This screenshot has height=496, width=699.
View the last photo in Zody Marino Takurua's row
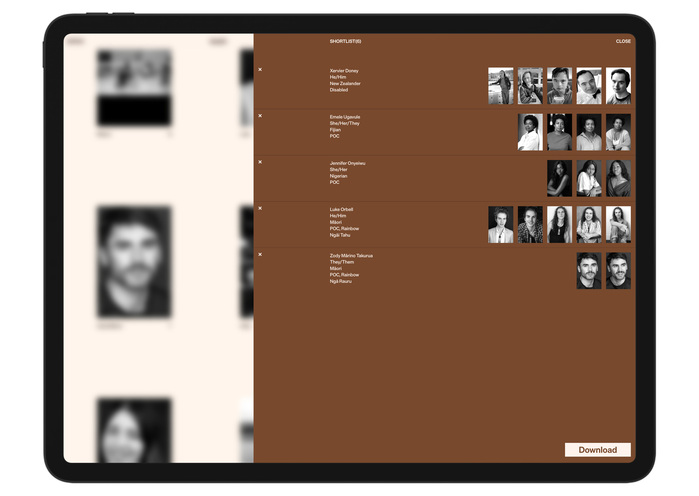(x=618, y=270)
